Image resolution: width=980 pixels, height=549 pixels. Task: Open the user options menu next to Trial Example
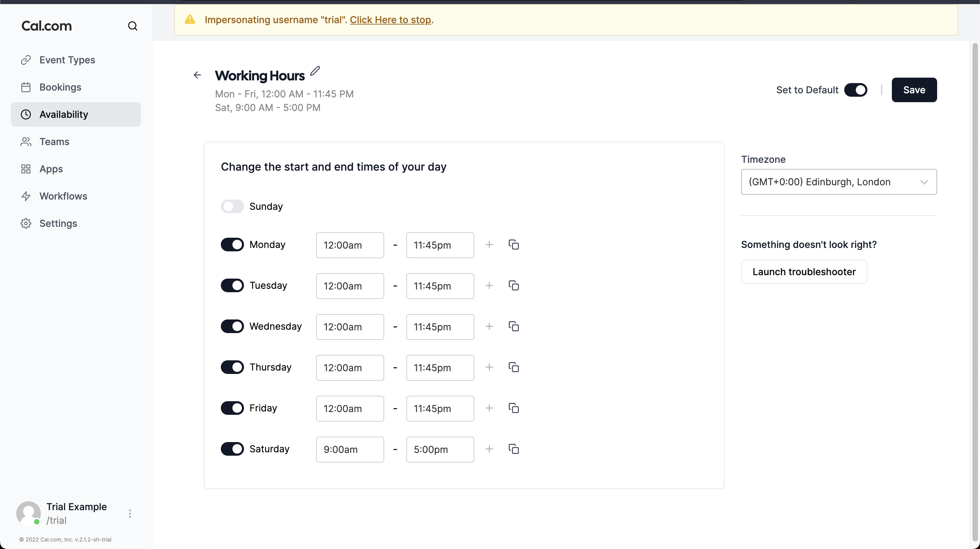(x=130, y=513)
